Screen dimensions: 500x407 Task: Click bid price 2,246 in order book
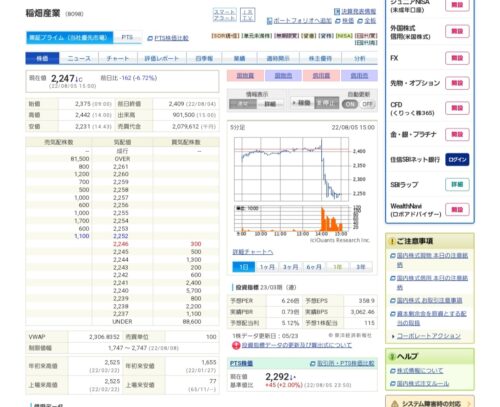pos(120,244)
